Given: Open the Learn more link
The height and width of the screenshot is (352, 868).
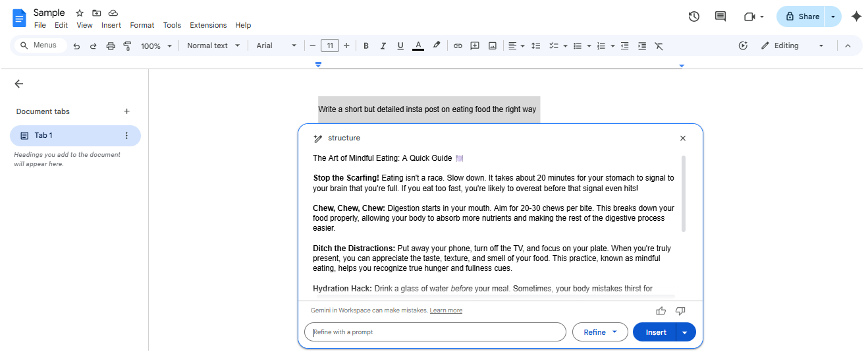Looking at the screenshot, I should [446, 310].
